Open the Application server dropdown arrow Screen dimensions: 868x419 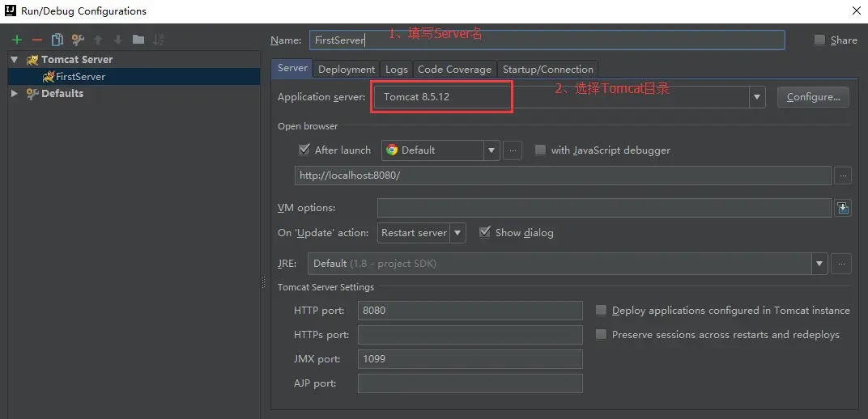click(x=757, y=97)
